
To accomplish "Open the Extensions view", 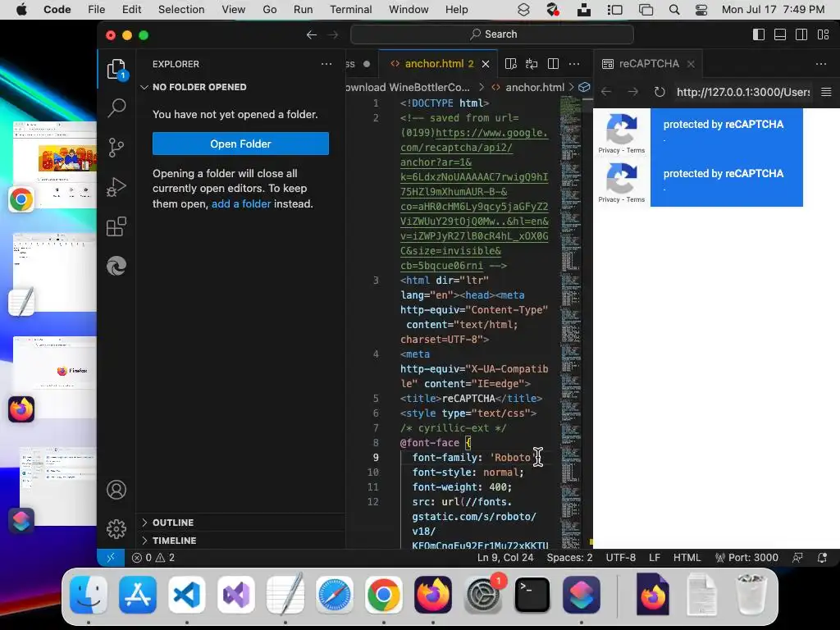I will 116,226.
